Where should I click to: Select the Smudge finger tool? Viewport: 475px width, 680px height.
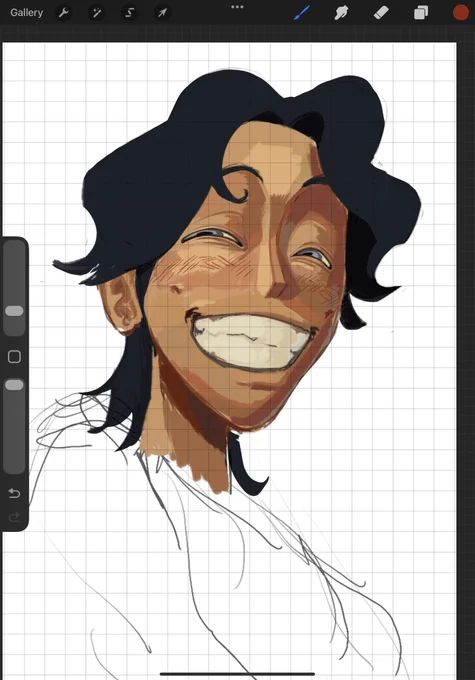coord(341,13)
